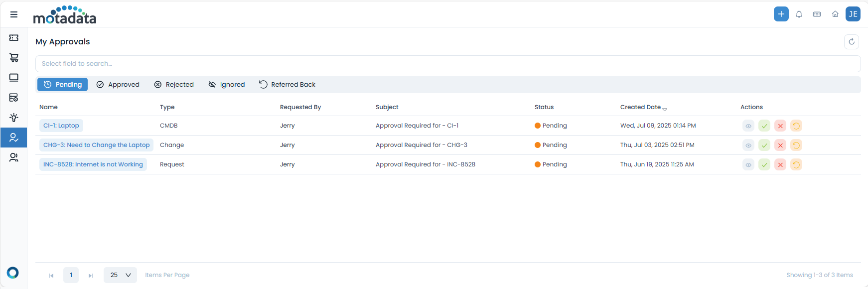View CHG-3 approval details via eye icon
This screenshot has height=289, width=868.
click(x=748, y=145)
